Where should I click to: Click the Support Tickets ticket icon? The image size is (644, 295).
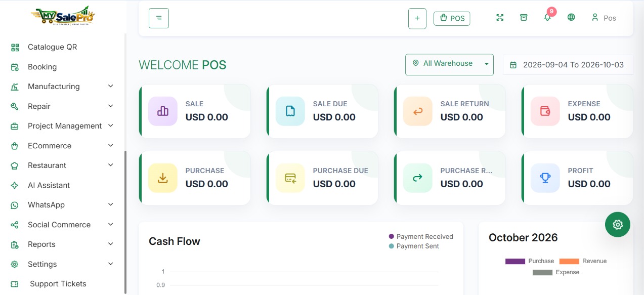[15, 284]
